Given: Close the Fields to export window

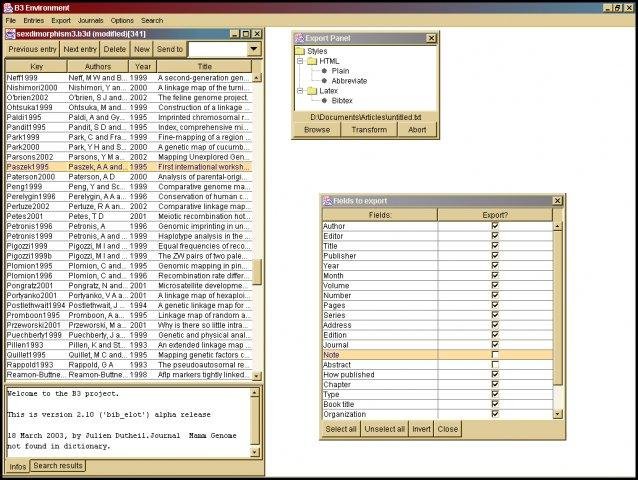Looking at the screenshot, I should point(557,201).
